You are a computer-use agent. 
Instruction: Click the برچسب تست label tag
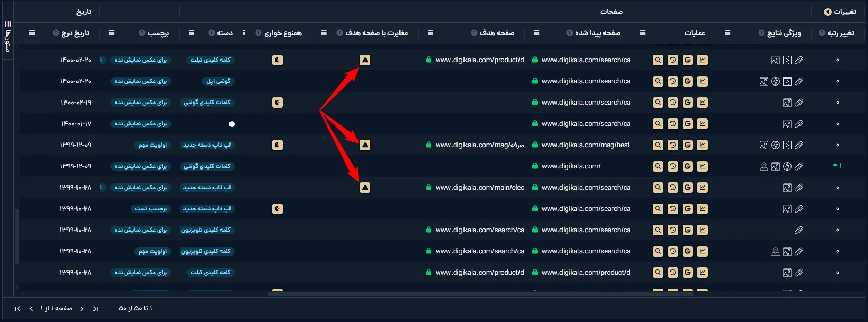[151, 209]
